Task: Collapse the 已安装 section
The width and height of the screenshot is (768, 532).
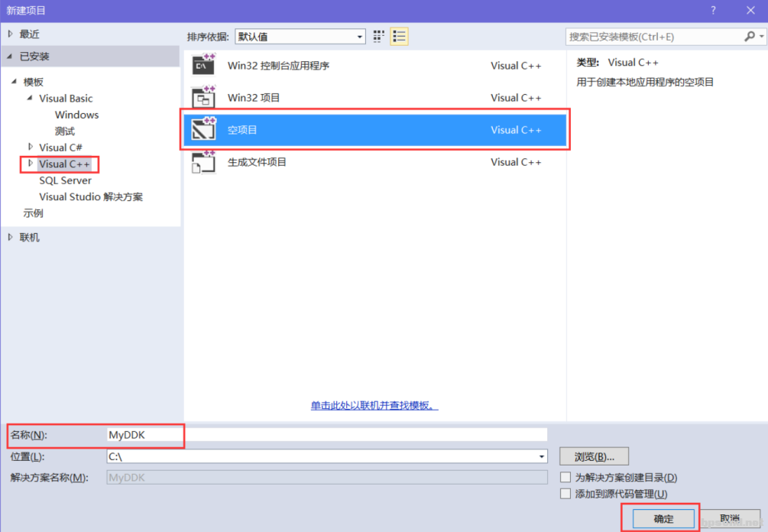Action: [10, 57]
